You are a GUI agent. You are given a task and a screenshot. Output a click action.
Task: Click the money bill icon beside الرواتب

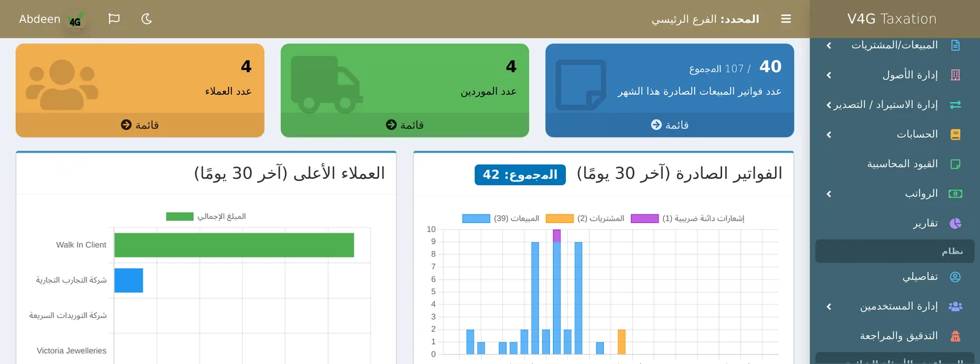click(x=956, y=194)
